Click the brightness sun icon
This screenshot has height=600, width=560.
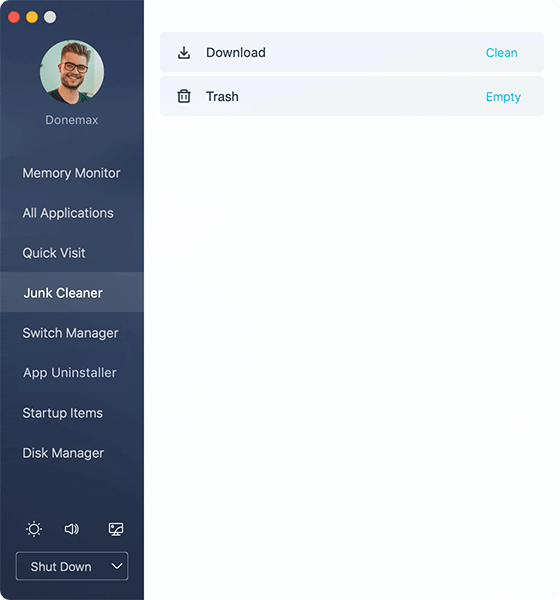click(x=34, y=529)
